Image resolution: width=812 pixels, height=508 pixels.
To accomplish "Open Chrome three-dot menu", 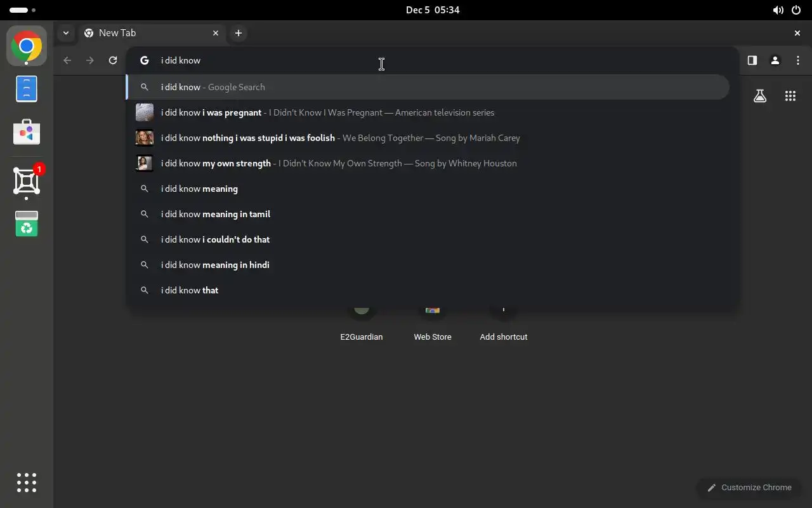I will (x=798, y=60).
